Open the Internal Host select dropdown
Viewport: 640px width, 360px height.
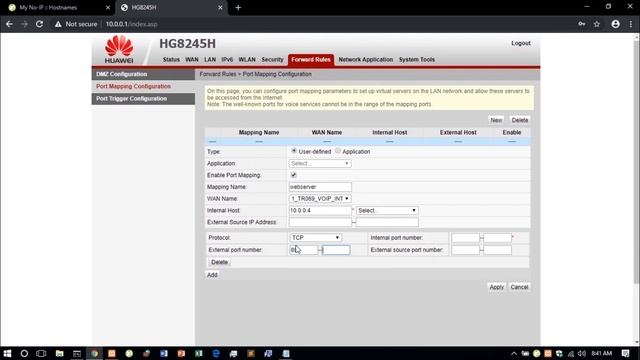click(387, 211)
